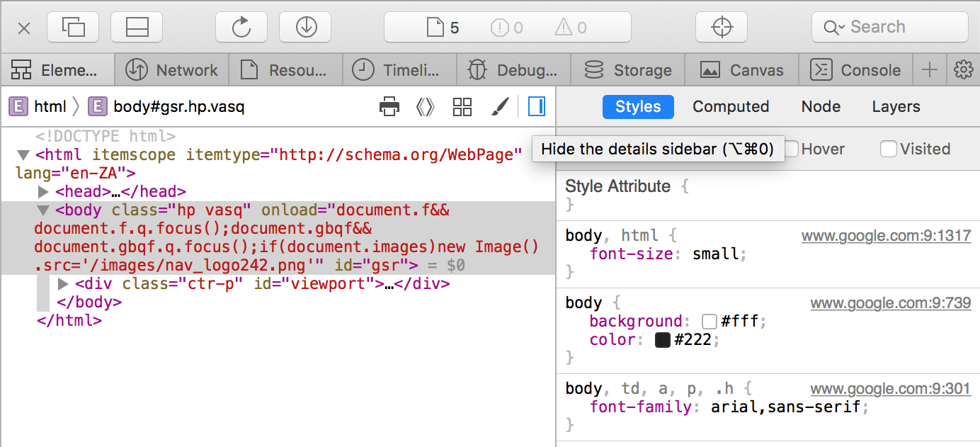980x447 pixels.
Task: Enable paint flashing brush icon
Action: tap(500, 107)
